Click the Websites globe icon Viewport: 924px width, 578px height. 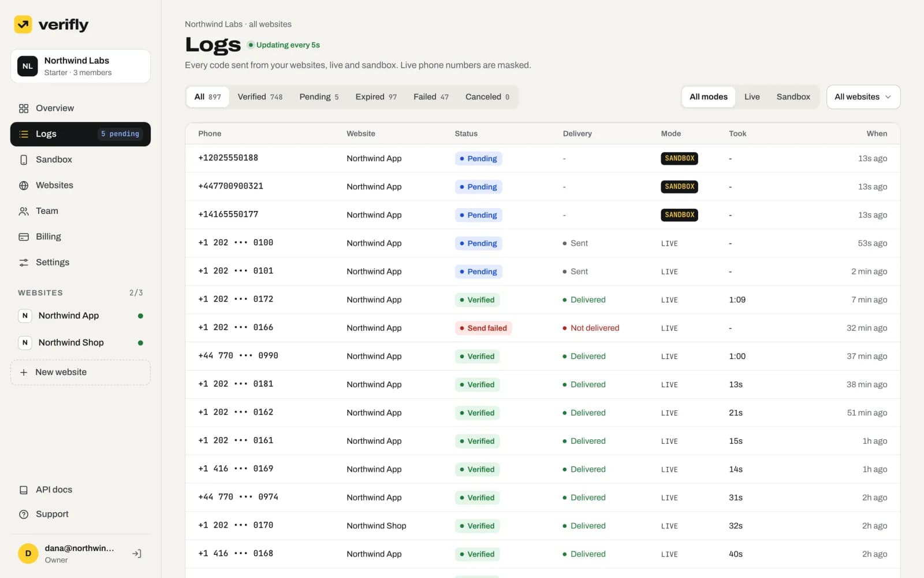[x=24, y=186]
